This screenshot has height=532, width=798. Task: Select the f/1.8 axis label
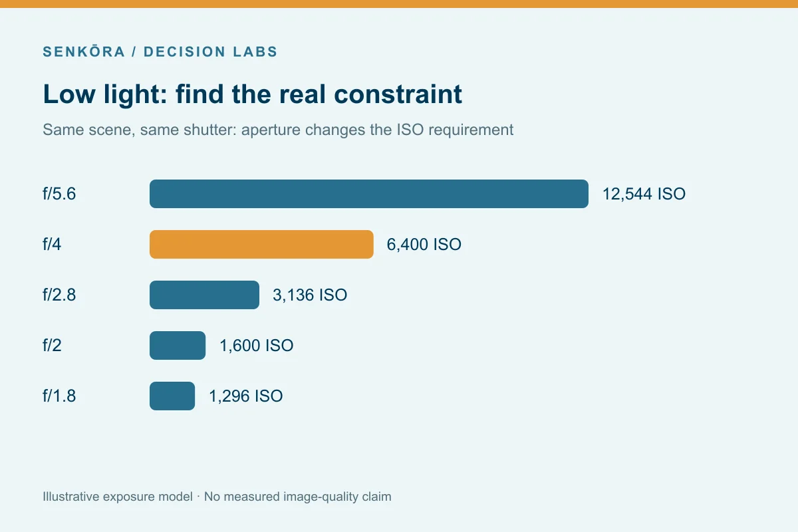click(59, 396)
